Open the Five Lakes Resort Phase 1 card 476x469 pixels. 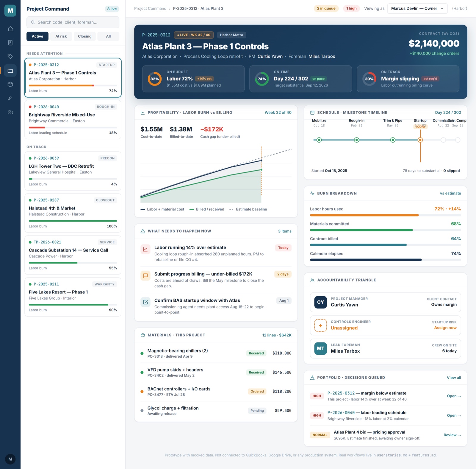click(x=73, y=297)
